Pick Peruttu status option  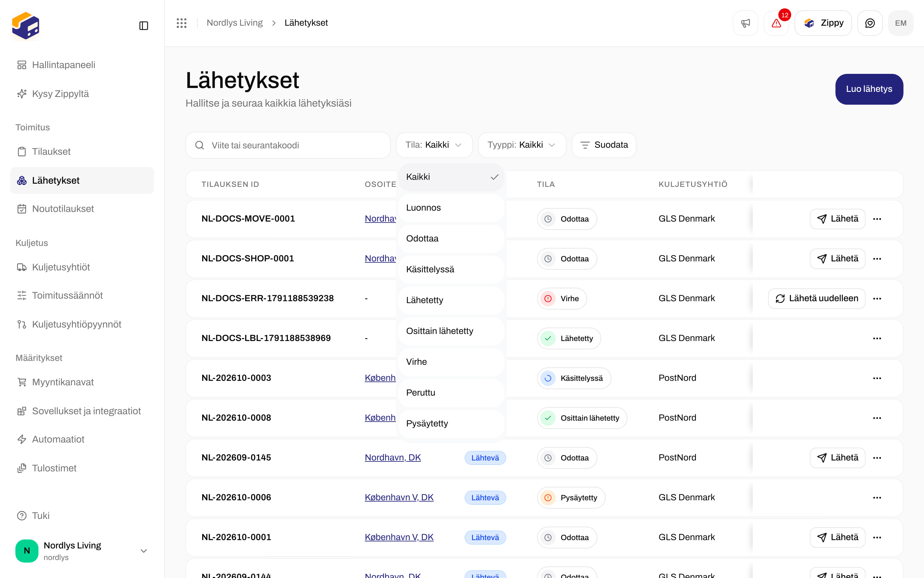(451, 393)
